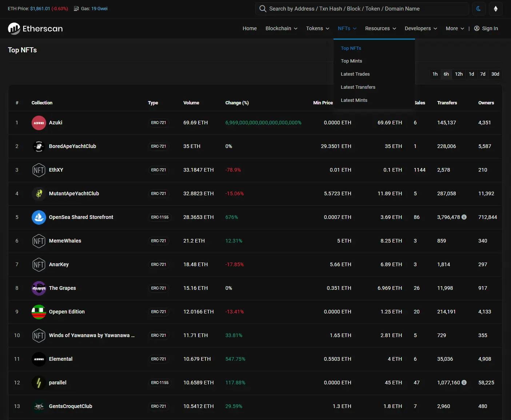The width and height of the screenshot is (511, 420).
Task: Click The Grapes collection avatar
Action: click(x=39, y=288)
